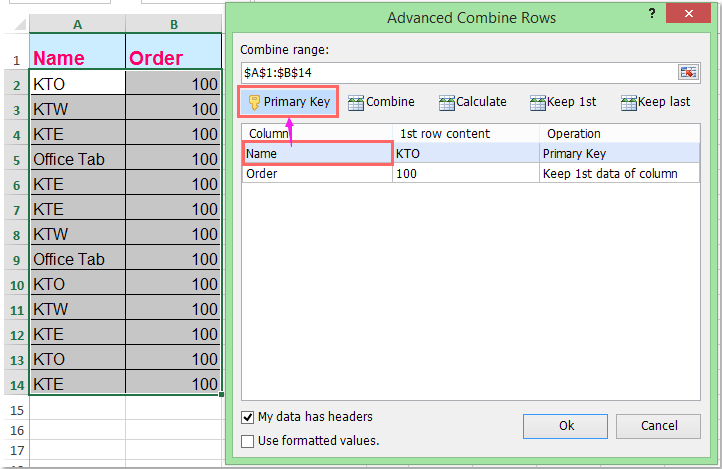The width and height of the screenshot is (722, 469).
Task: Click the Combine button
Action: point(381,102)
